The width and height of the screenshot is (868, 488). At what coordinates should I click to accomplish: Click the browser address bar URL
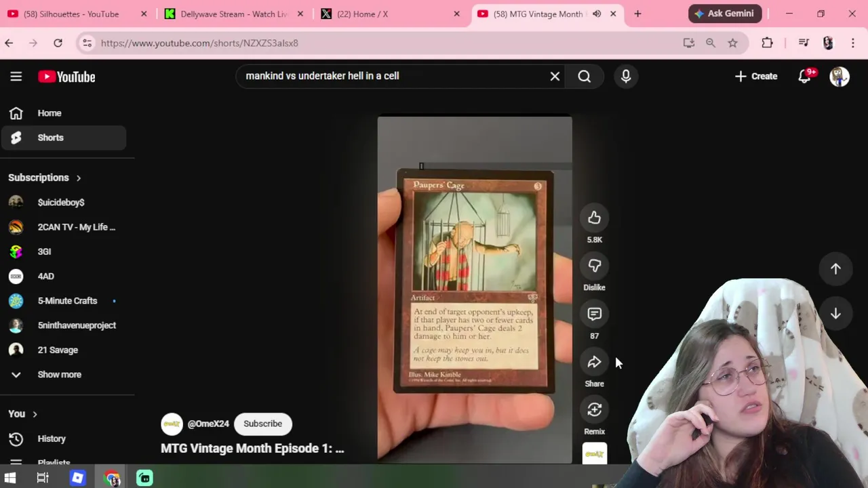tap(199, 43)
